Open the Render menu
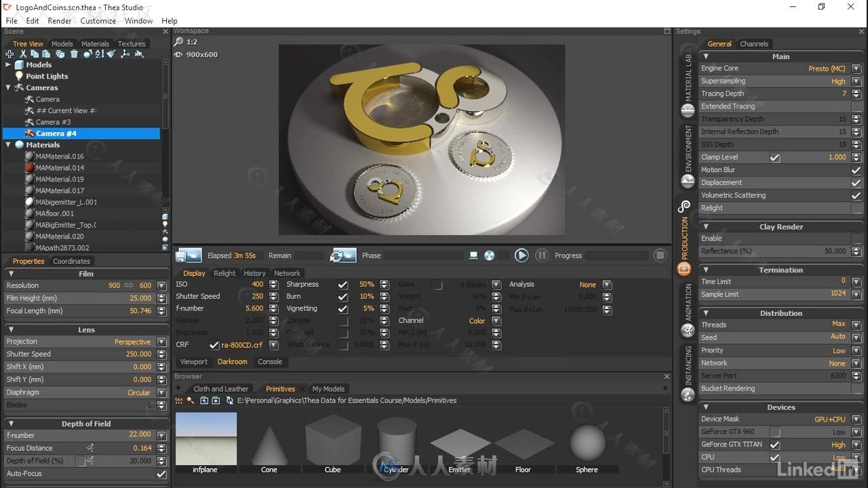This screenshot has width=868, height=488. click(x=60, y=20)
